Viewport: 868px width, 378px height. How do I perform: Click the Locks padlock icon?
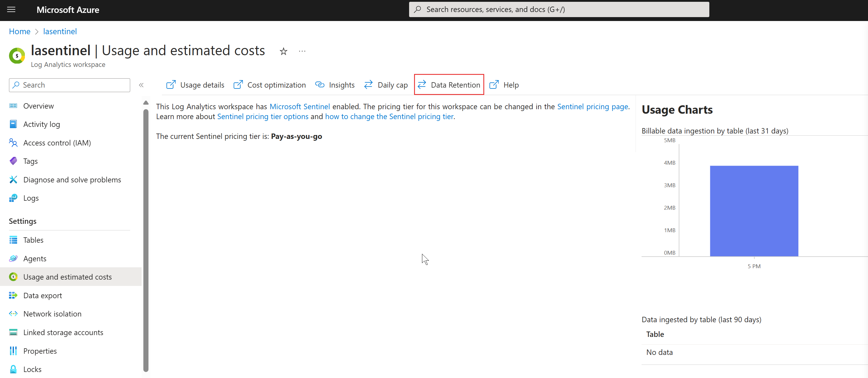click(13, 369)
